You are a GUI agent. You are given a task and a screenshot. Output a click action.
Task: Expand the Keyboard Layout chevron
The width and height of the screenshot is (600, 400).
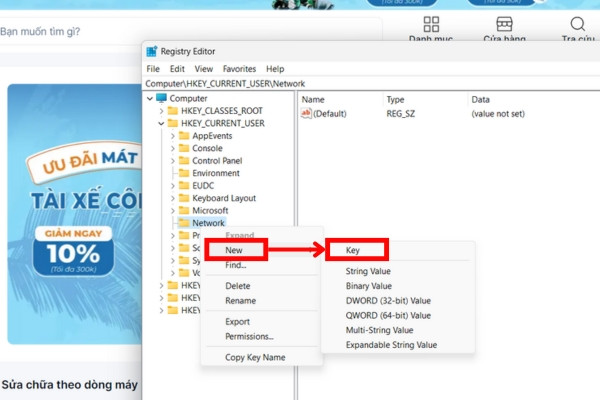coord(173,198)
